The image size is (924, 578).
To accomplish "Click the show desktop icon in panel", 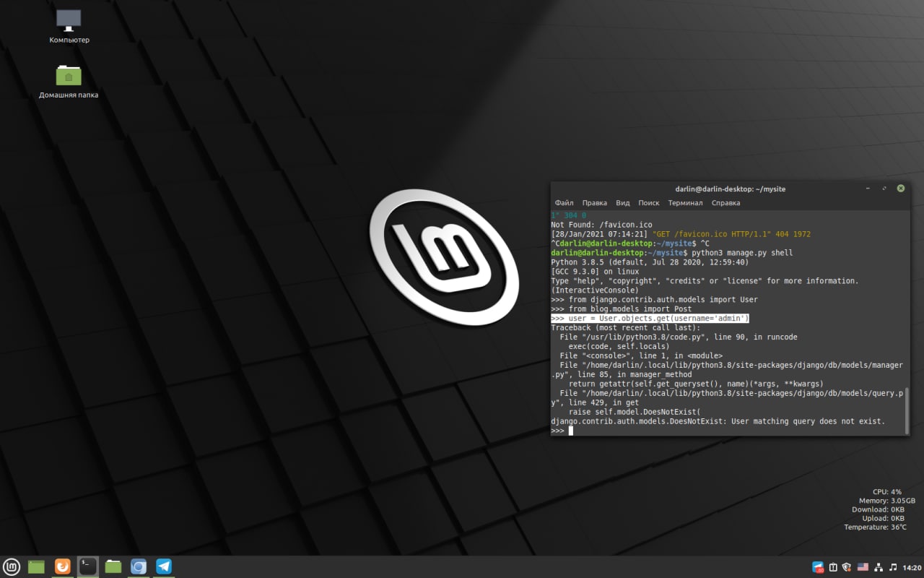I will tap(36, 566).
